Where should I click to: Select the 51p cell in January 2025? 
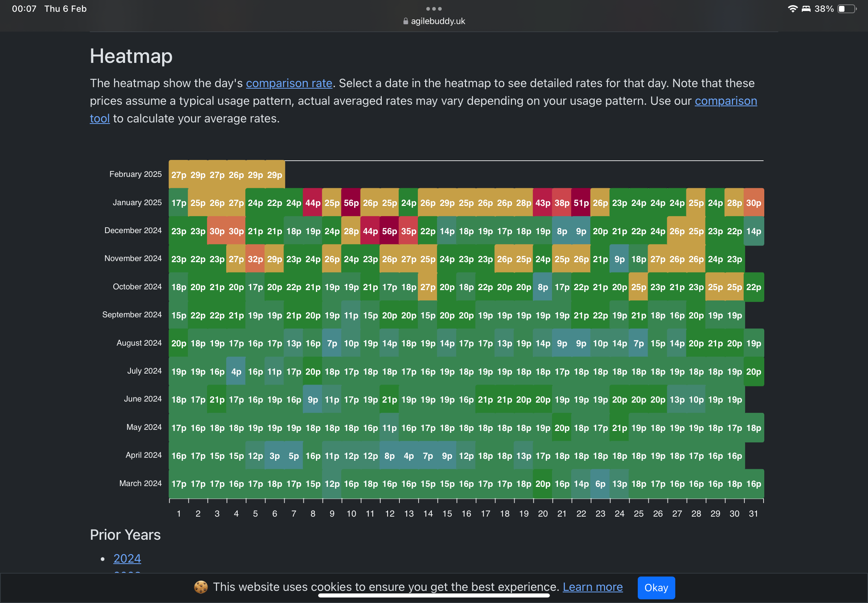coord(581,203)
